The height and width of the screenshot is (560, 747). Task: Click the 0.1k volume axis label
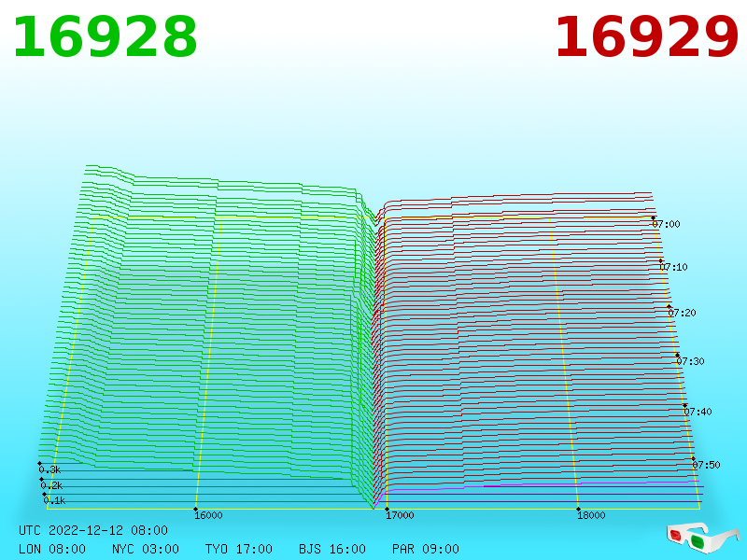click(54, 500)
